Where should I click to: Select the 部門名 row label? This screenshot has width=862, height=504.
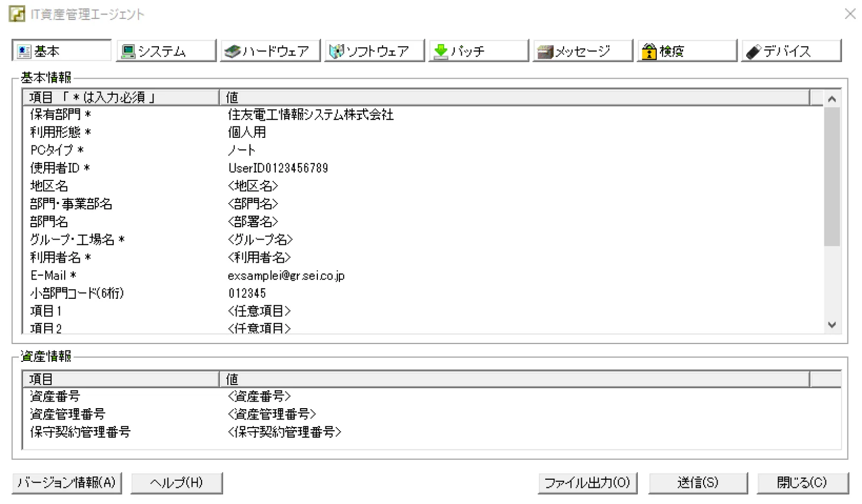pos(49,221)
